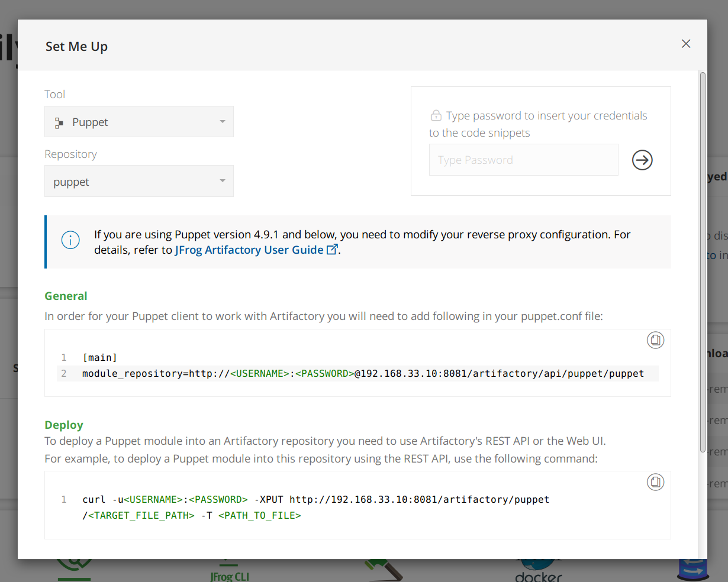Open the JFrog Artifactory User Guide link
Viewport: 728px width, 582px height.
coord(249,250)
